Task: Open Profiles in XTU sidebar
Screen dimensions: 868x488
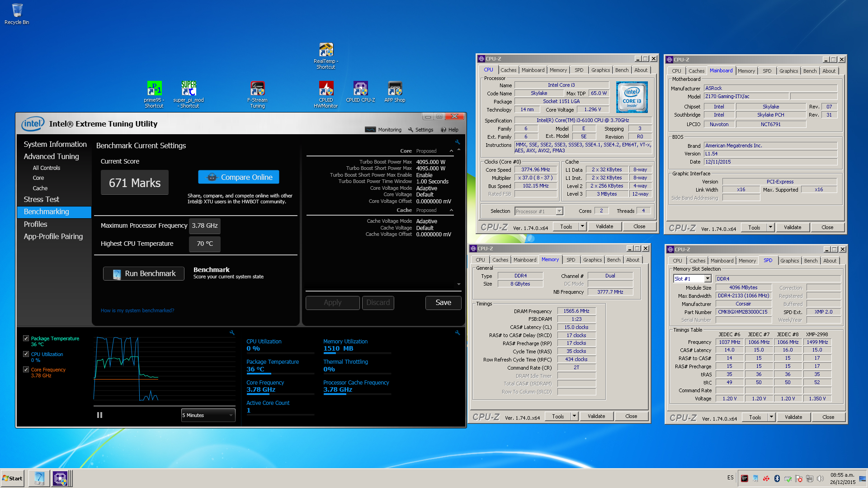Action: [35, 224]
